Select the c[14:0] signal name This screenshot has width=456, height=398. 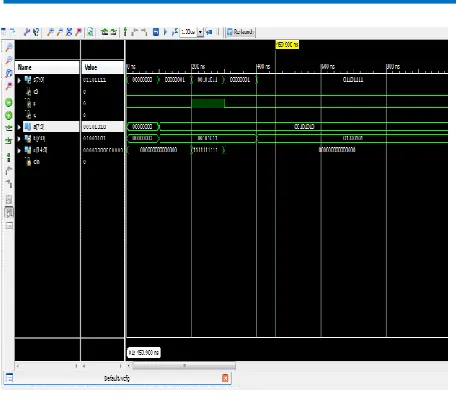coord(40,150)
